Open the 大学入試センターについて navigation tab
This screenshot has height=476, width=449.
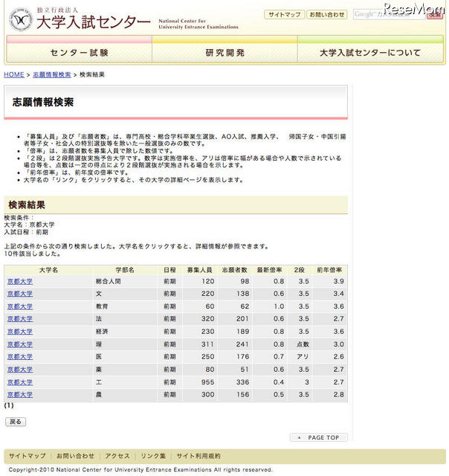click(369, 53)
